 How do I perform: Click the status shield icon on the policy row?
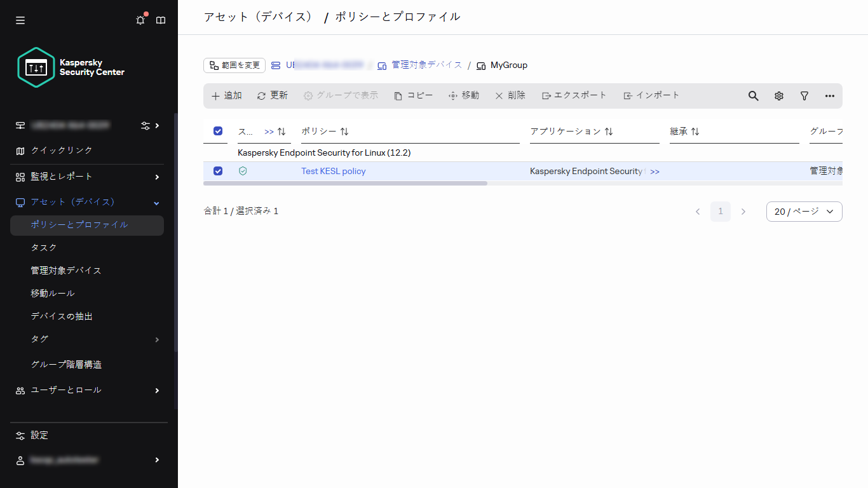pyautogui.click(x=243, y=171)
